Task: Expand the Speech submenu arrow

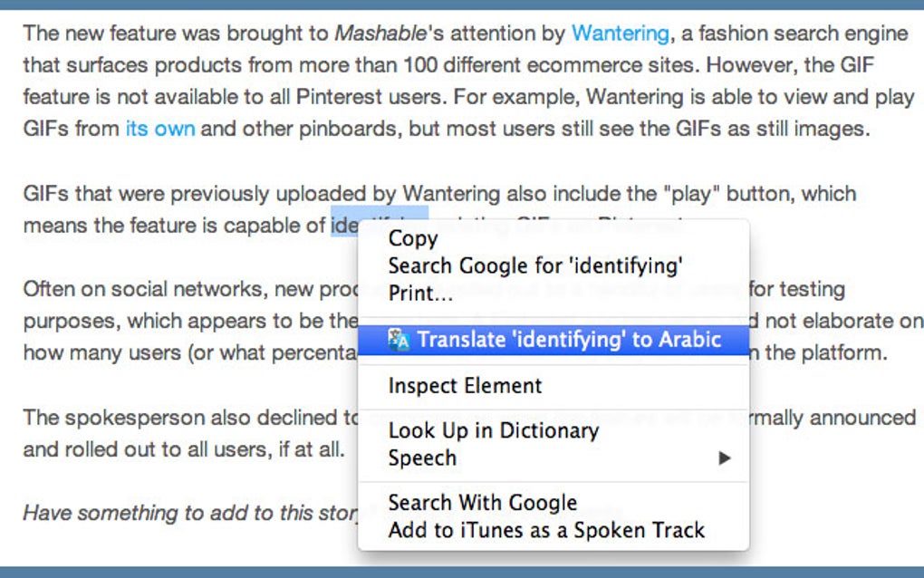Action: tap(725, 458)
